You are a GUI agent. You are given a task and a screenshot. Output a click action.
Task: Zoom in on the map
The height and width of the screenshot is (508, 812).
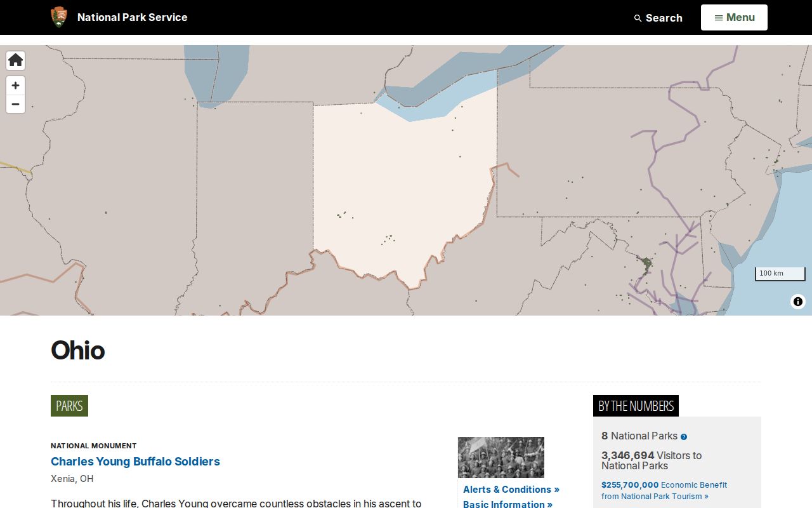[16, 85]
